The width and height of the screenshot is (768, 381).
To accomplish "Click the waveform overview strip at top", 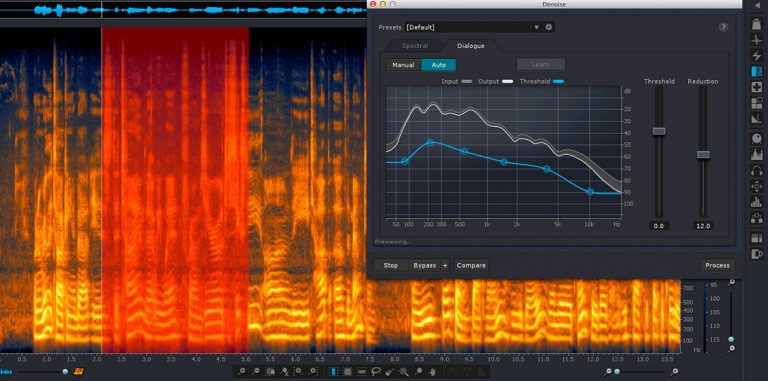I will tap(183, 10).
